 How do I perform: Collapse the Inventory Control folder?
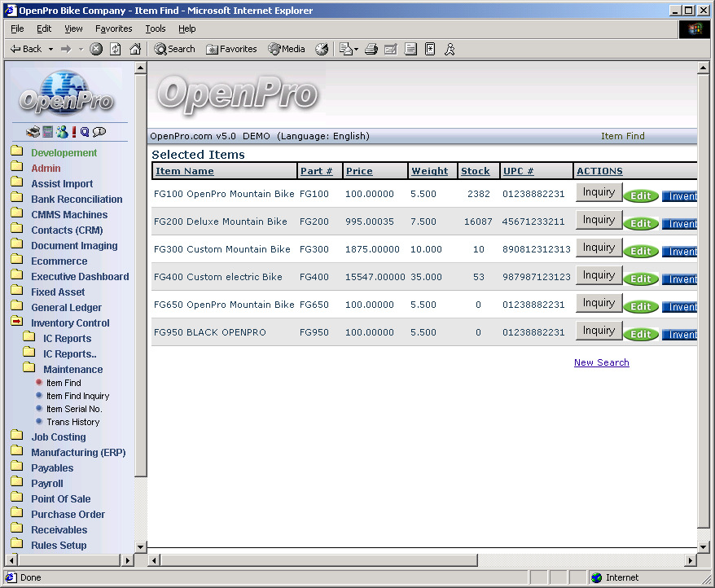[x=16, y=323]
